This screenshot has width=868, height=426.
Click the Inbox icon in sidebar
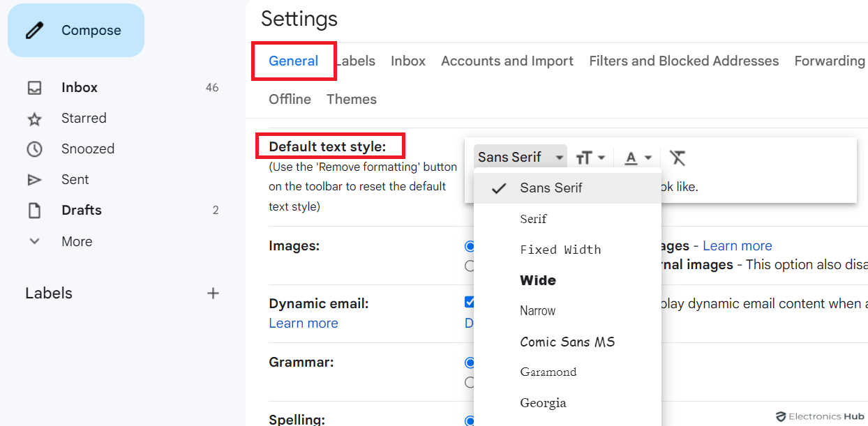(35, 87)
